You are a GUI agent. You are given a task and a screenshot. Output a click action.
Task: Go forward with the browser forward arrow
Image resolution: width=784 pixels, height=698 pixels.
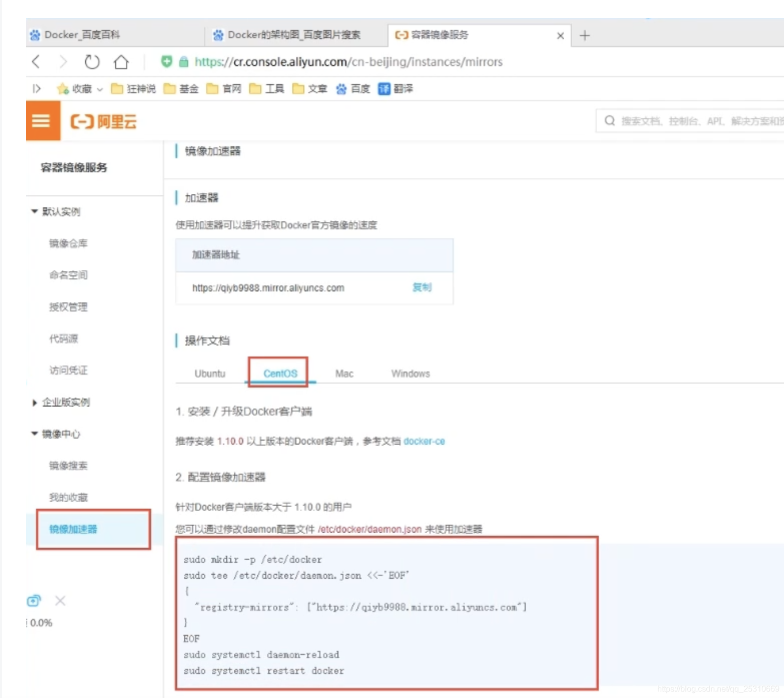[63, 62]
